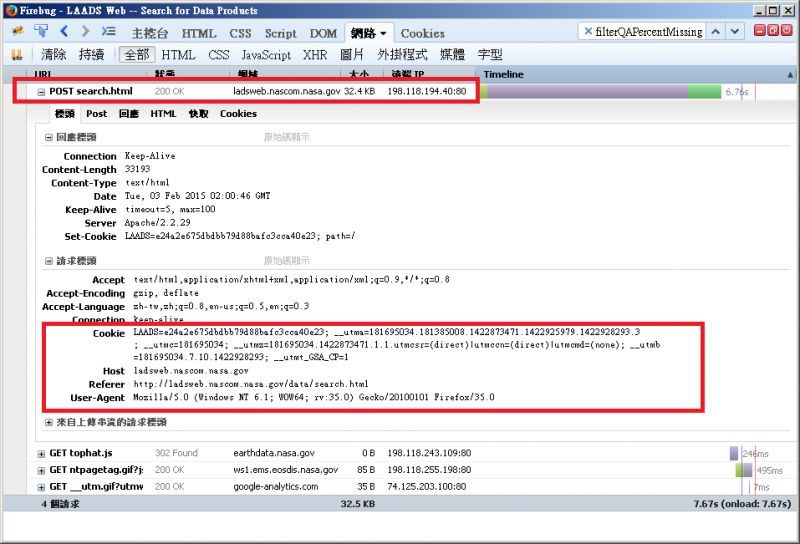The height and width of the screenshot is (544, 800).
Task: Click the break-on pause icon beside 清除
Action: pos(17,55)
